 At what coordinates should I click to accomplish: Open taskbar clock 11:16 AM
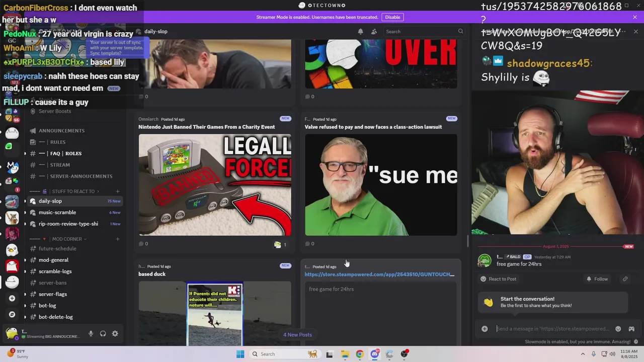(629, 354)
